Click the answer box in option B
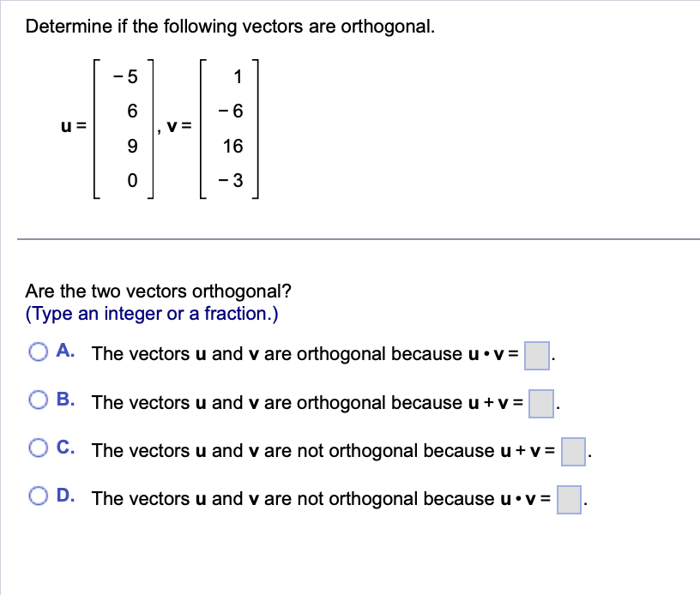This screenshot has width=700, height=595. (540, 405)
